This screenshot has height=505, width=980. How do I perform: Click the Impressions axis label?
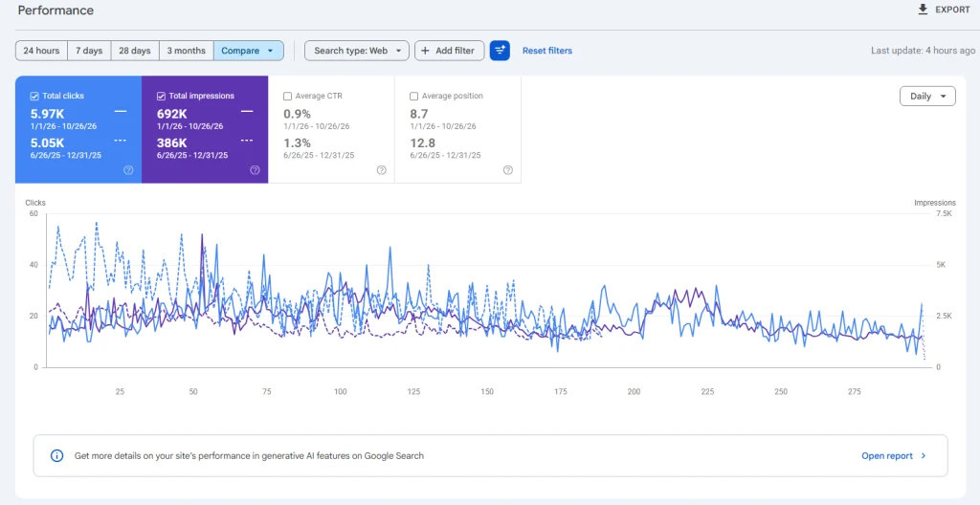pyautogui.click(x=935, y=203)
